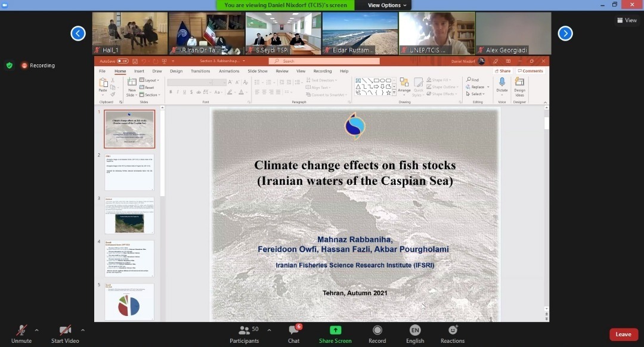Expand audio options arrow next to Unmute
The height and width of the screenshot is (347, 644).
(x=37, y=330)
